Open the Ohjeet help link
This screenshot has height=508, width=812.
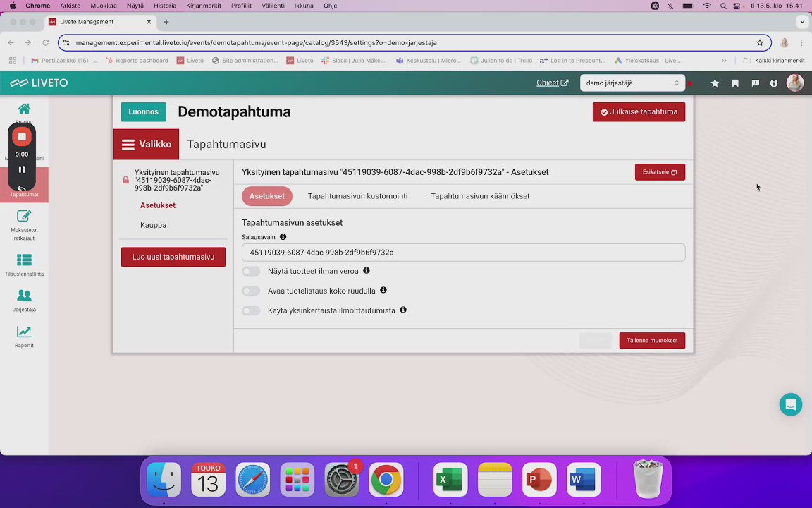pos(552,83)
